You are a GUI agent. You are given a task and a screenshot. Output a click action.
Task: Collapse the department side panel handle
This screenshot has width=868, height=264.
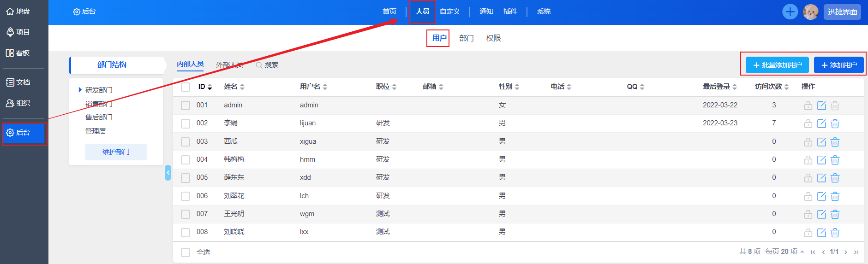pos(168,173)
